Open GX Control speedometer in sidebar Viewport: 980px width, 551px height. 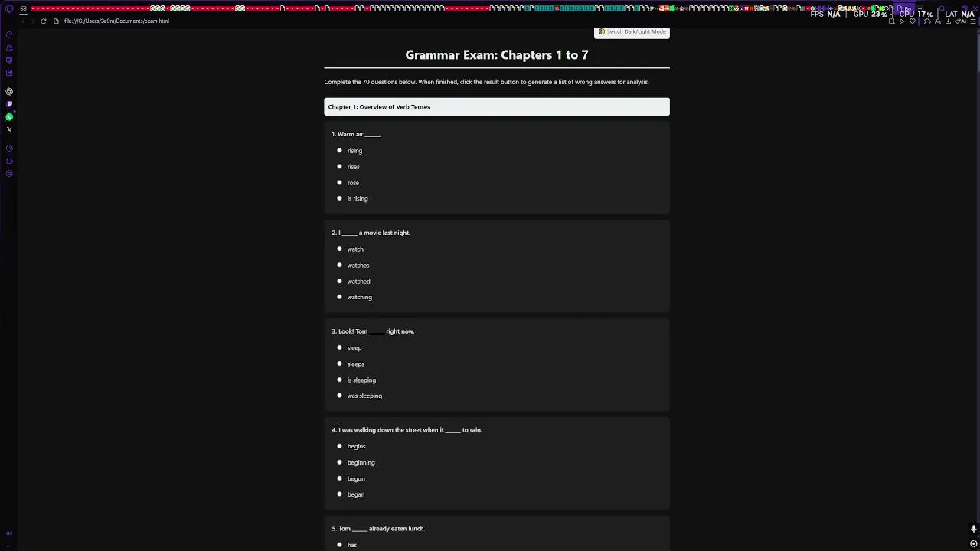coord(9,34)
